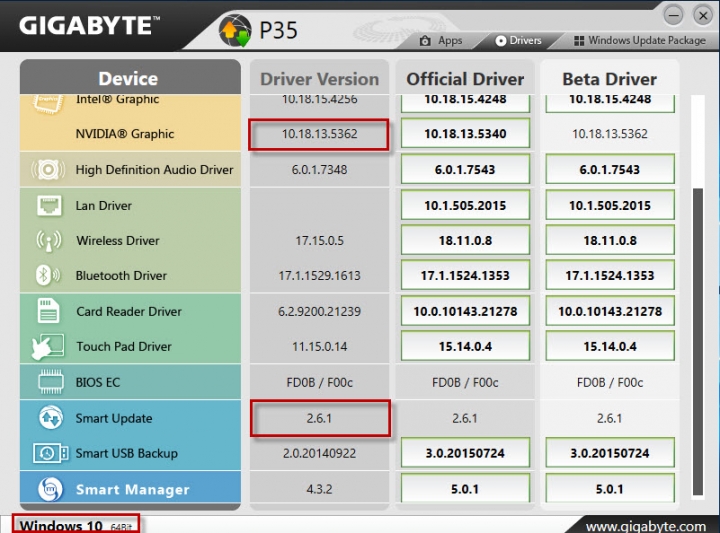Click the Intel Graphic chip icon

[47, 102]
